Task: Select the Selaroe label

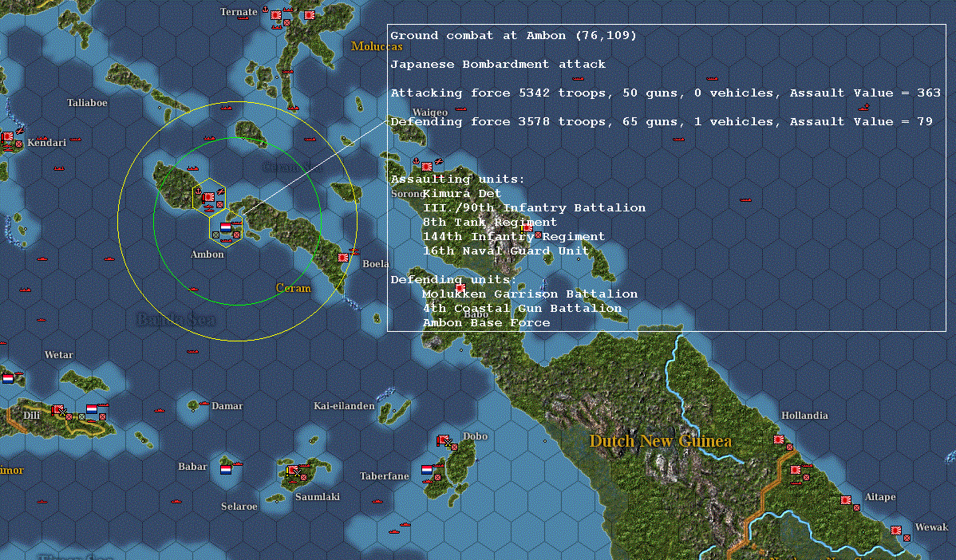Action: tap(239, 507)
